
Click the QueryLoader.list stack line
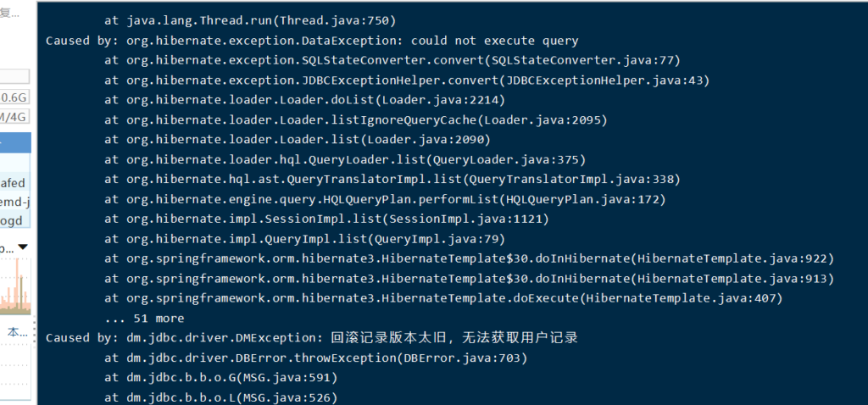point(345,159)
